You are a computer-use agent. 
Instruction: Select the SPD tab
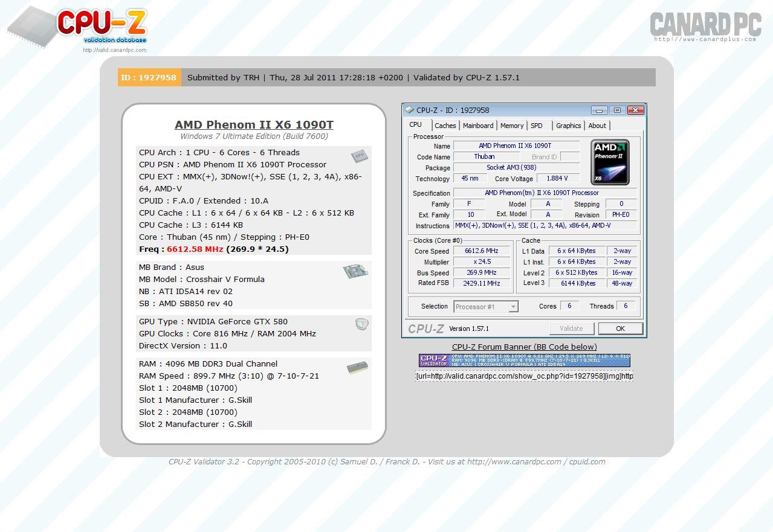[x=537, y=126]
